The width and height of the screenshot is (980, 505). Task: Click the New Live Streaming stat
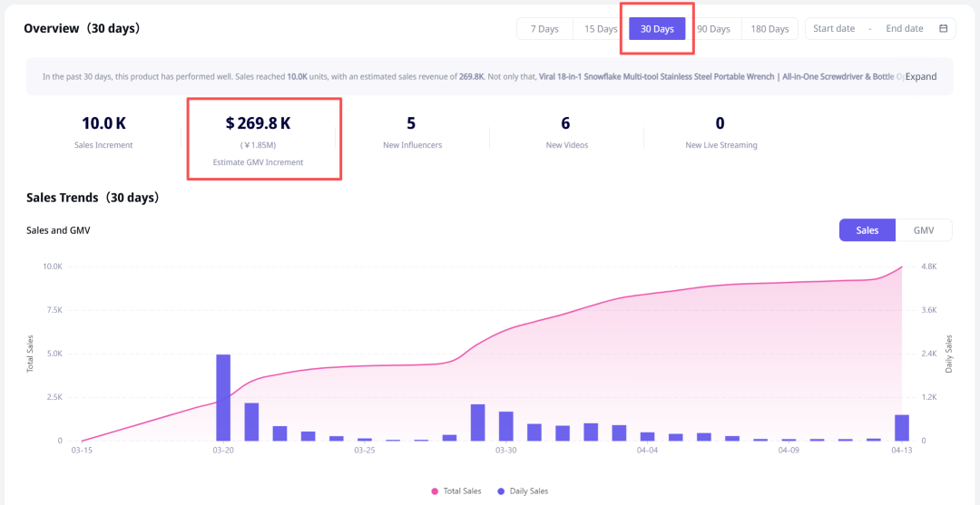(x=720, y=131)
